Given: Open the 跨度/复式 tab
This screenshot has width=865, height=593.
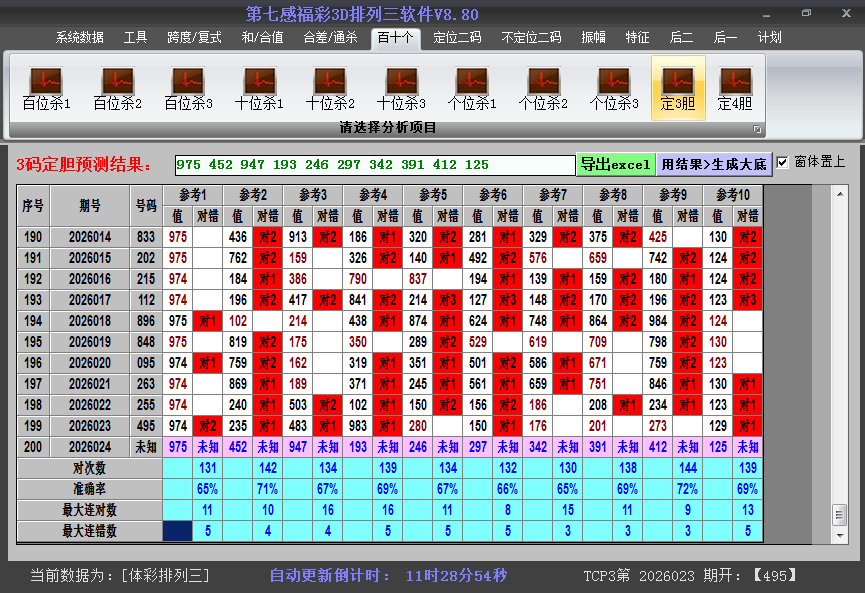Looking at the screenshot, I should point(194,38).
